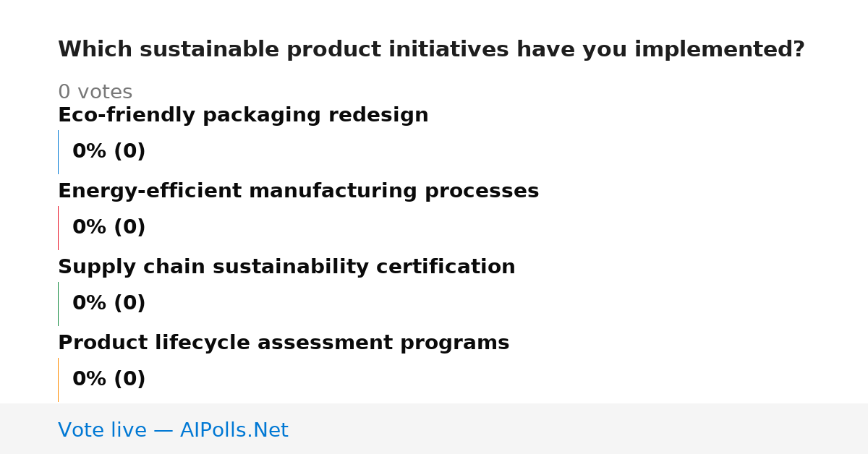The image size is (868, 454).
Task: Click the blue bar under Eco-friendly packaging
Action: (x=58, y=152)
